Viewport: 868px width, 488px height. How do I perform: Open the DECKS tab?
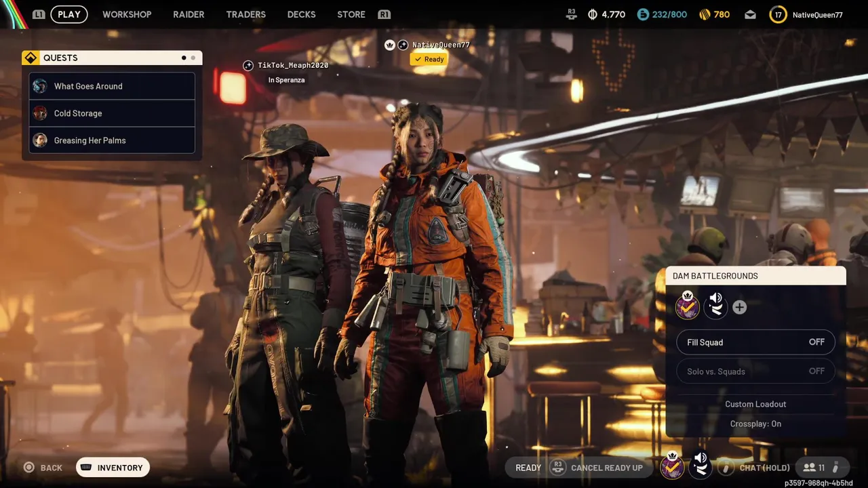point(301,14)
